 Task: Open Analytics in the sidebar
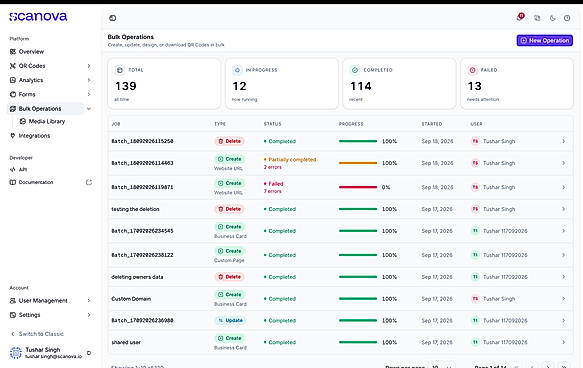pos(31,80)
